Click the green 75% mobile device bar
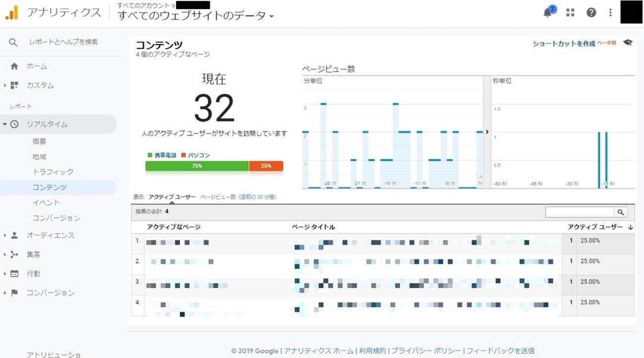The image size is (644, 358). (197, 166)
